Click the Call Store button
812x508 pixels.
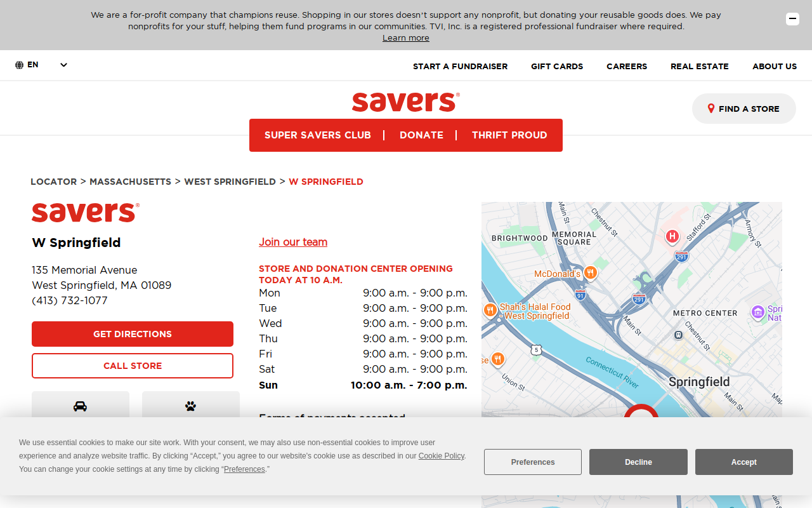[133, 366]
